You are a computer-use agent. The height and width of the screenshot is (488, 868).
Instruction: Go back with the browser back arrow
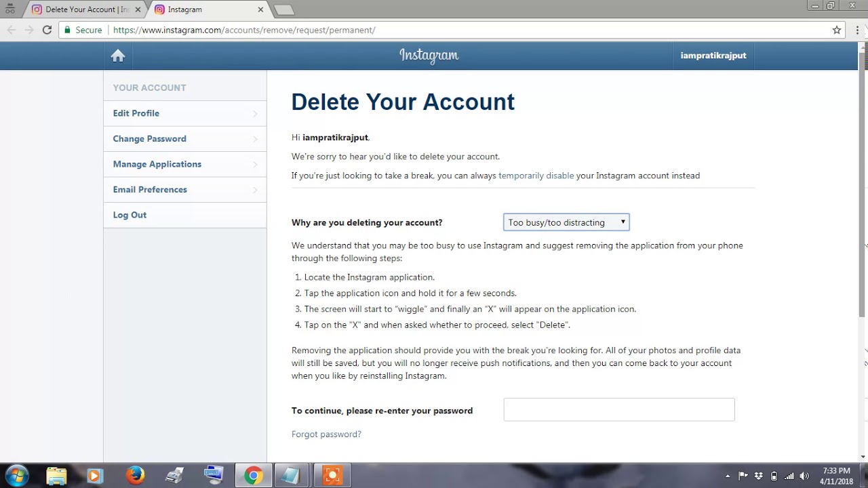click(11, 30)
